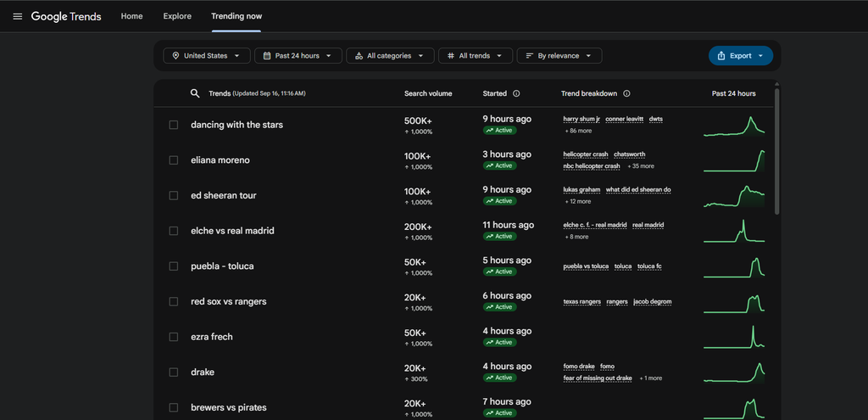Click the info icon next to Started

point(516,93)
